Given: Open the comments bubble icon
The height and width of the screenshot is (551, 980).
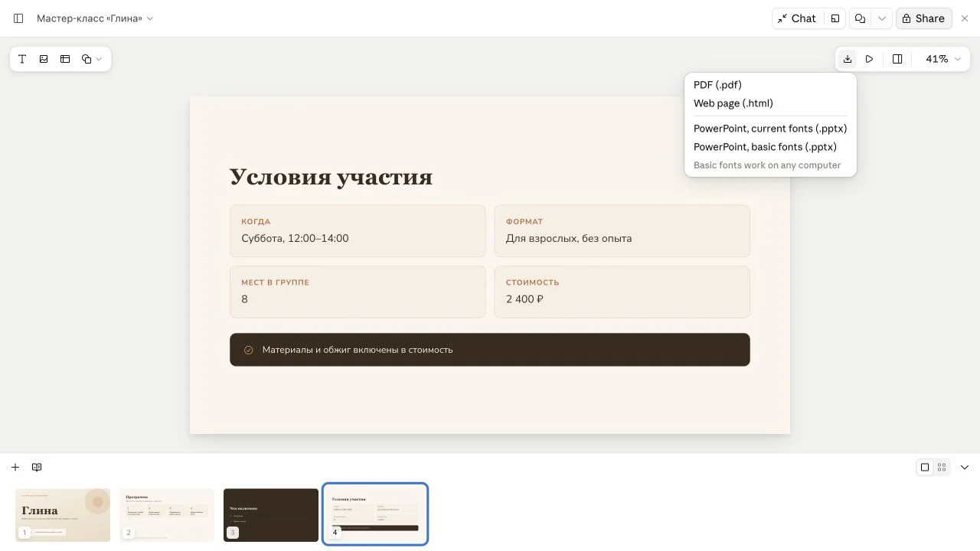Looking at the screenshot, I should click(861, 18).
